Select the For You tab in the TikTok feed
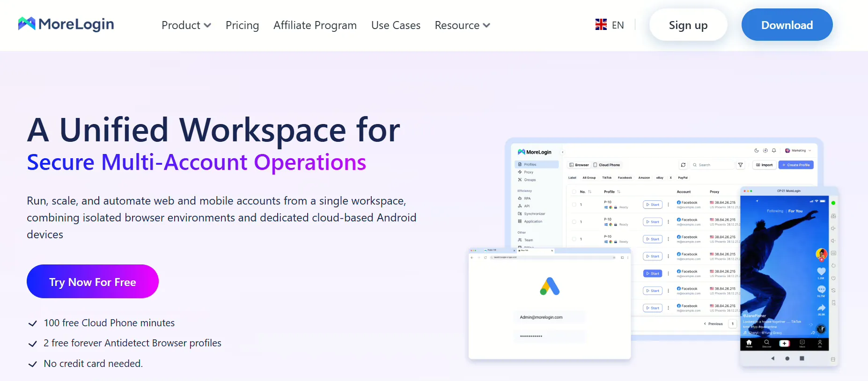 (795, 211)
